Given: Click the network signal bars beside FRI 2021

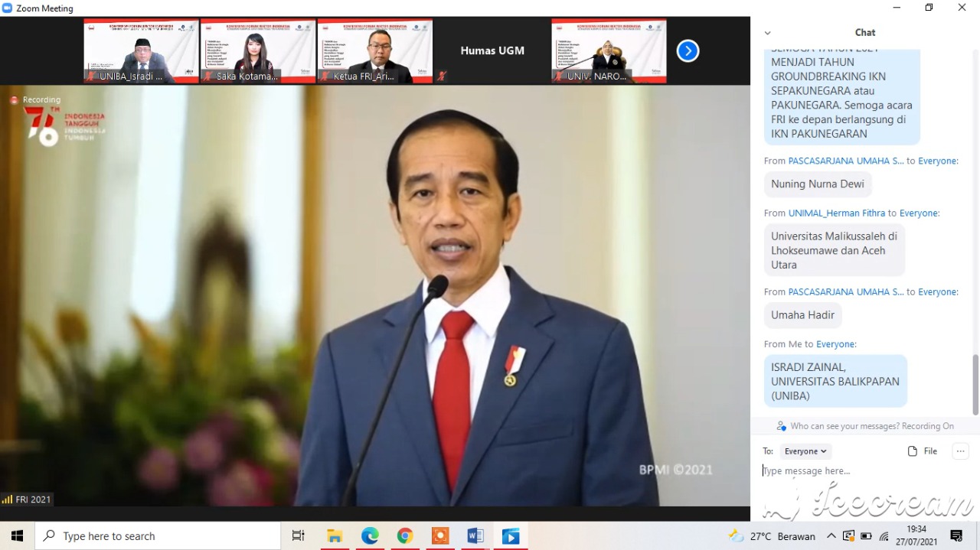Looking at the screenshot, I should pos(7,500).
